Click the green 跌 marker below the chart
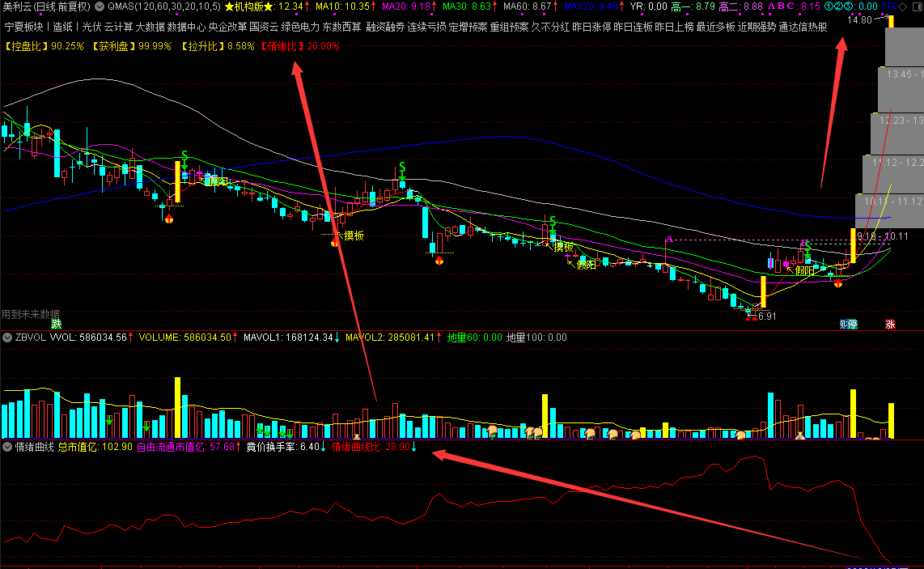 (56, 324)
